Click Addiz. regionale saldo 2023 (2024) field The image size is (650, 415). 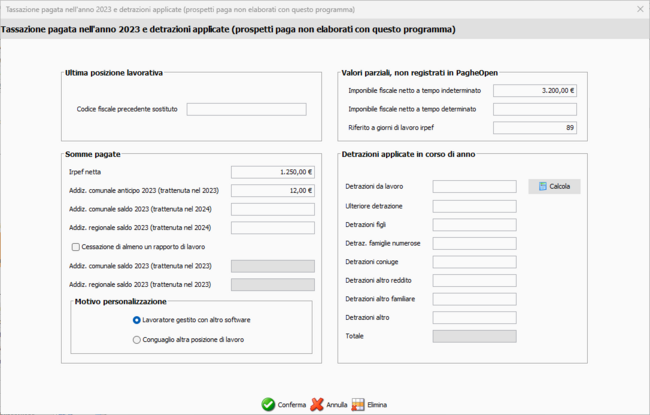click(x=272, y=228)
